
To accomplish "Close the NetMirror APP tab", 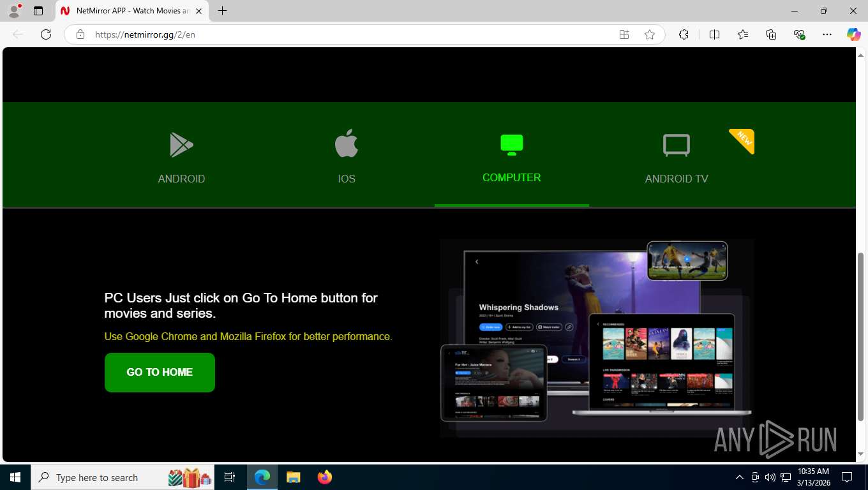I will click(199, 11).
